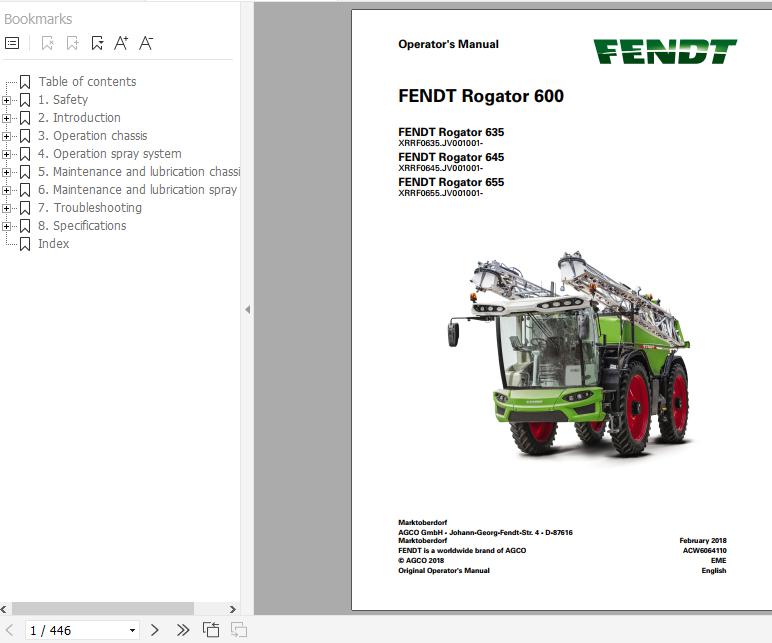Click the bookmark icon beside 7. Troubleshooting
Screen dimensions: 772x643
[x=25, y=208]
